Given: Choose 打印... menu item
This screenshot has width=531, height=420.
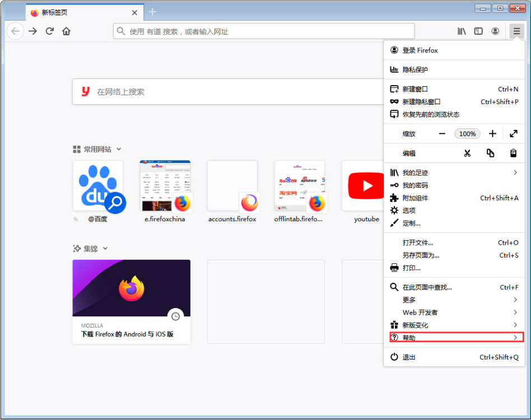Looking at the screenshot, I should (454, 268).
